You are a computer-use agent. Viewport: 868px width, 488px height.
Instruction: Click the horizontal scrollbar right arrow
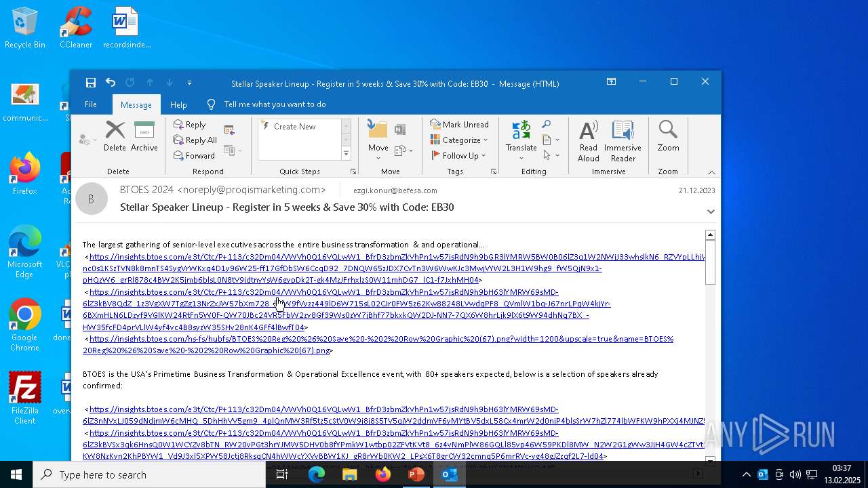click(698, 472)
